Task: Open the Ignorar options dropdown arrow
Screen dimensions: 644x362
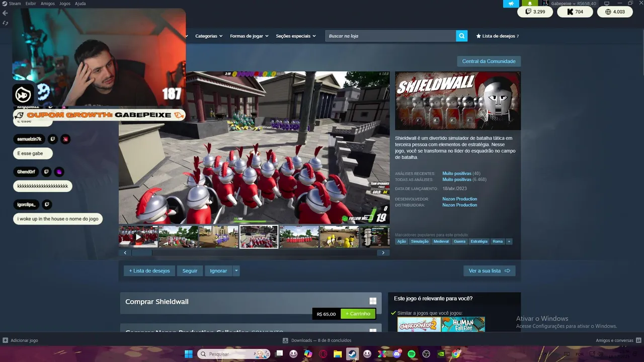Action: click(x=236, y=270)
